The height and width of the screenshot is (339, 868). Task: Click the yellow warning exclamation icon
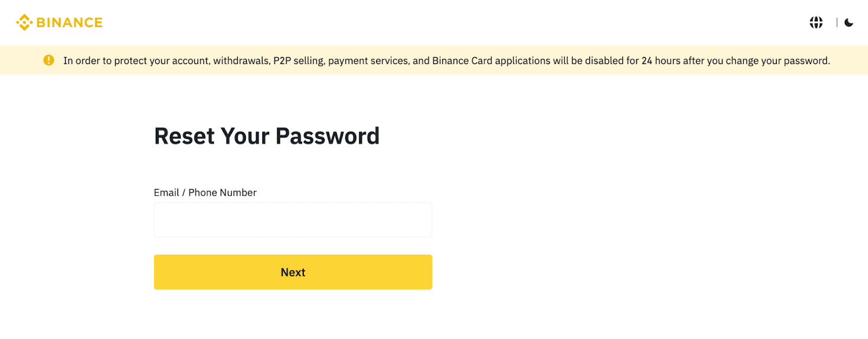[49, 60]
